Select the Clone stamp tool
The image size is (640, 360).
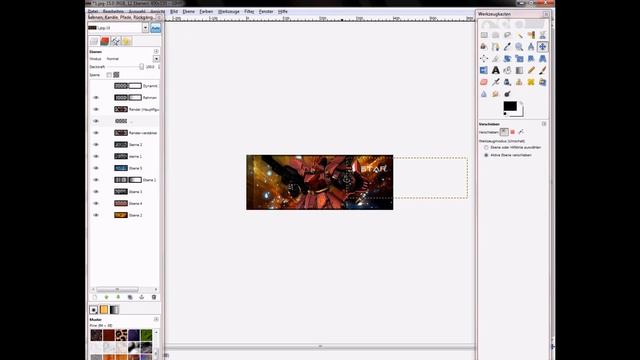[x=519, y=82]
